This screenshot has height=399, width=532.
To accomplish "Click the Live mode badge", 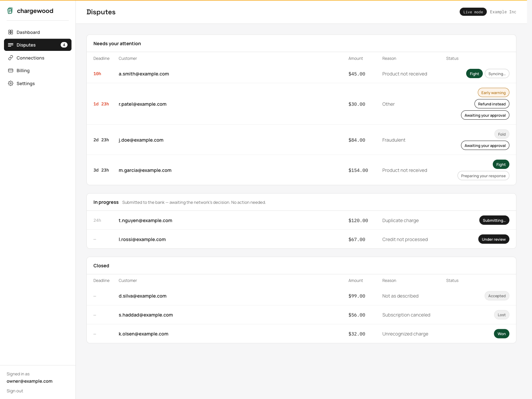I will click(x=473, y=12).
